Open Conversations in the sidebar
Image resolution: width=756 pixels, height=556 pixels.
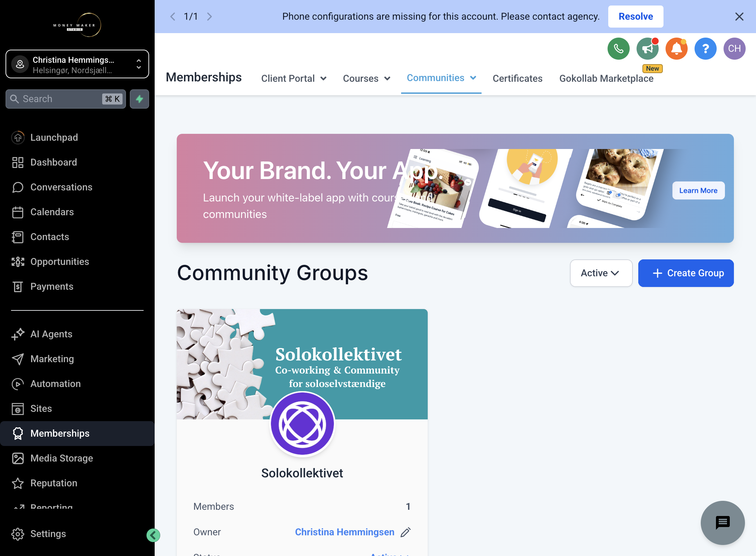tap(77, 187)
